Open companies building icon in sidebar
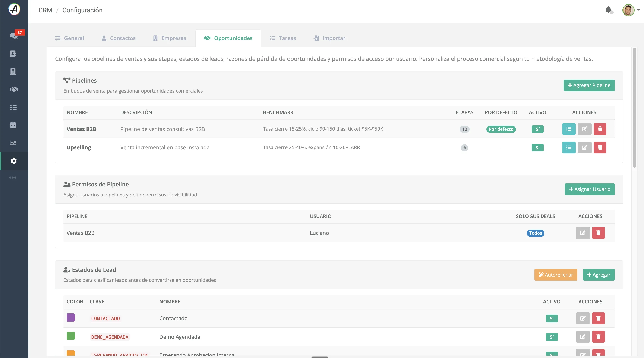Screen dimensions: 644x358 pos(13,72)
